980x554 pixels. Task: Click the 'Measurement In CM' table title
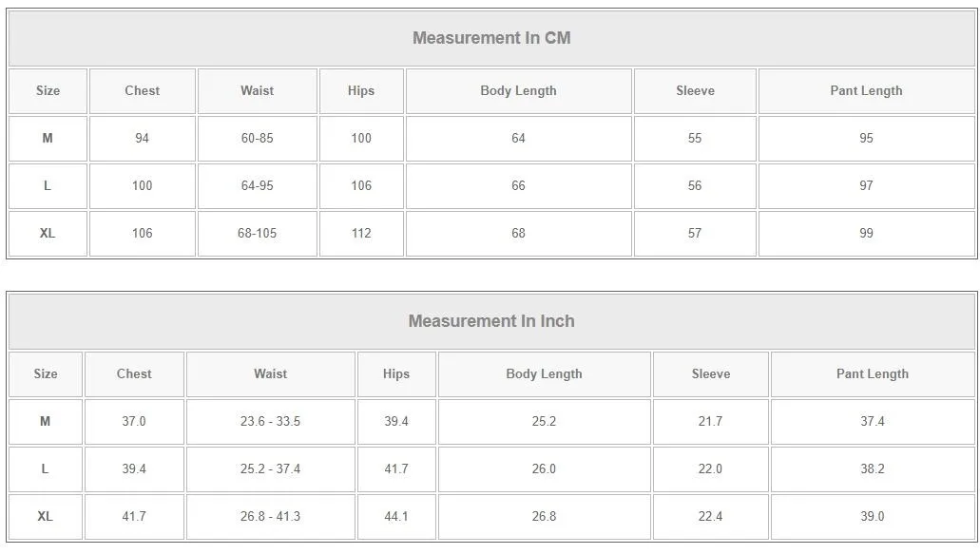[491, 38]
